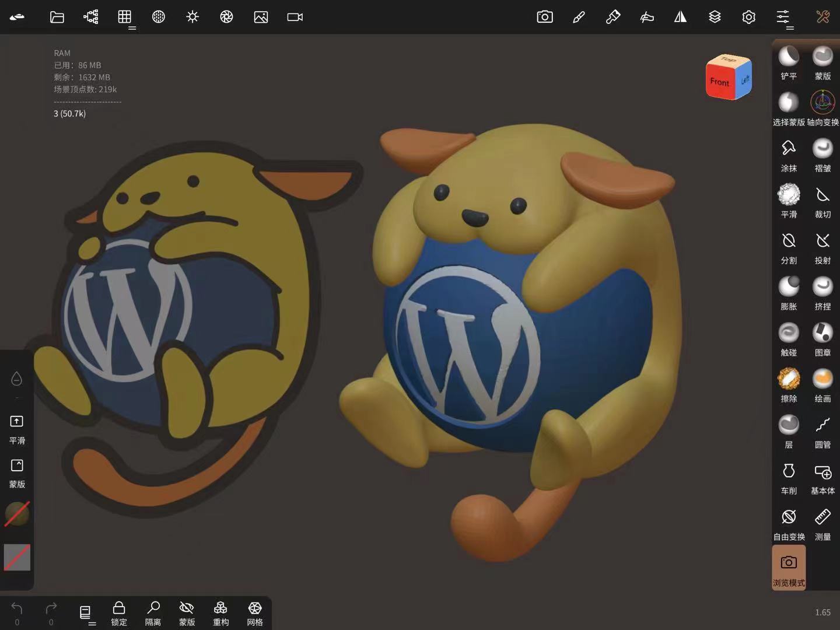
Task: Pick the 绘画 (Paint) tool
Action: (x=822, y=384)
